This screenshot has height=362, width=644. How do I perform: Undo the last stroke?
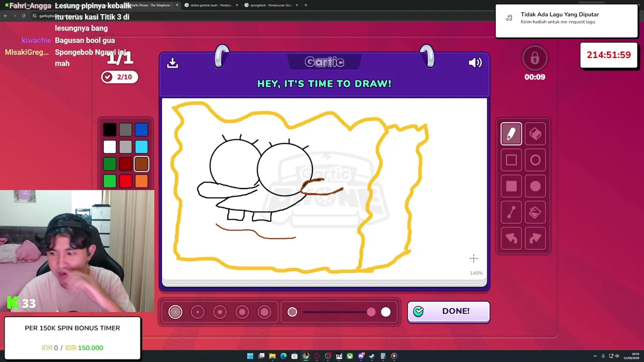pyautogui.click(x=511, y=239)
